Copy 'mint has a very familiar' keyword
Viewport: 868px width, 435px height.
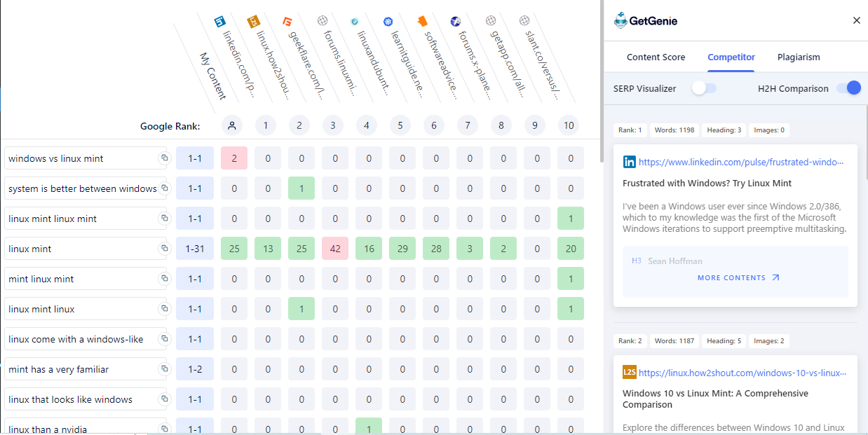click(x=164, y=369)
